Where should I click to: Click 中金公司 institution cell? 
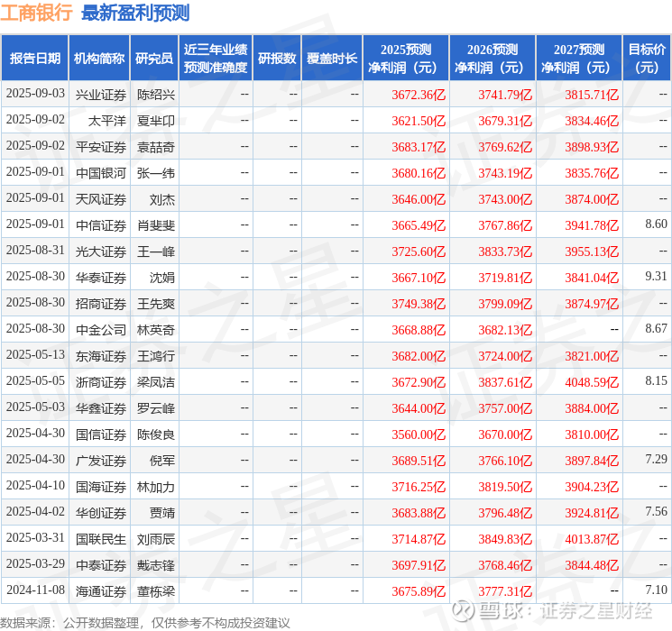101,330
